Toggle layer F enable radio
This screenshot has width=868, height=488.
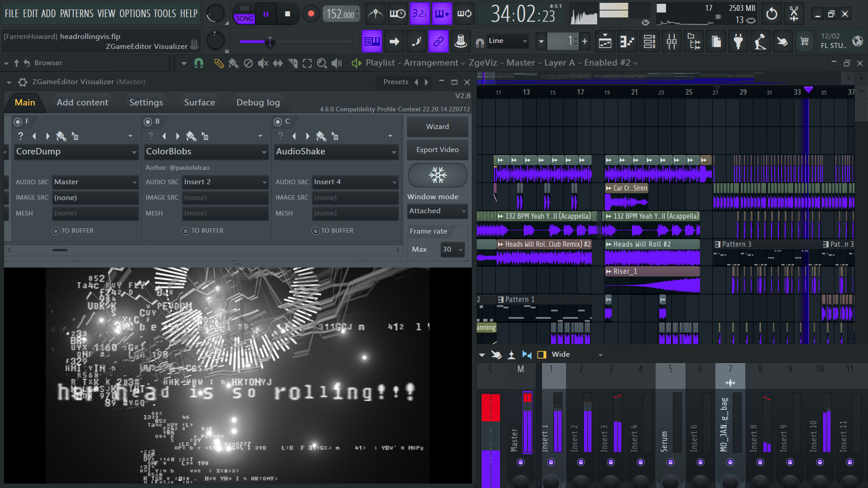[x=18, y=122]
